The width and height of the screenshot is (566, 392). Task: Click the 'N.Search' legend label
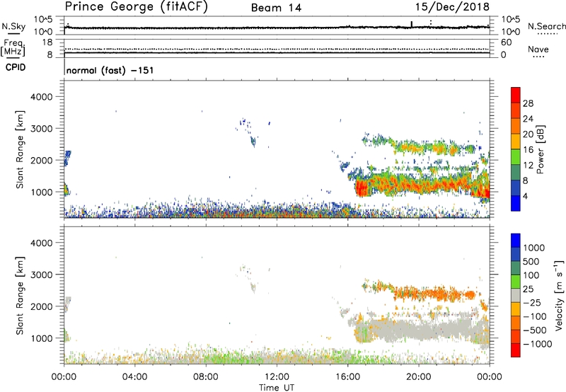click(546, 26)
